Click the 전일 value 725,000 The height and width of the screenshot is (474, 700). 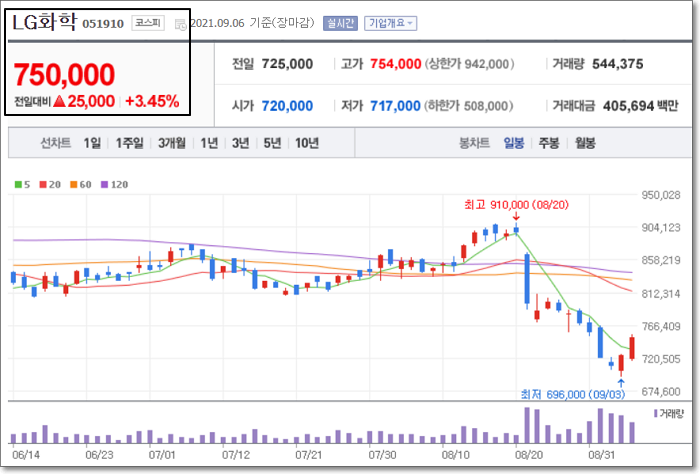[x=287, y=64]
